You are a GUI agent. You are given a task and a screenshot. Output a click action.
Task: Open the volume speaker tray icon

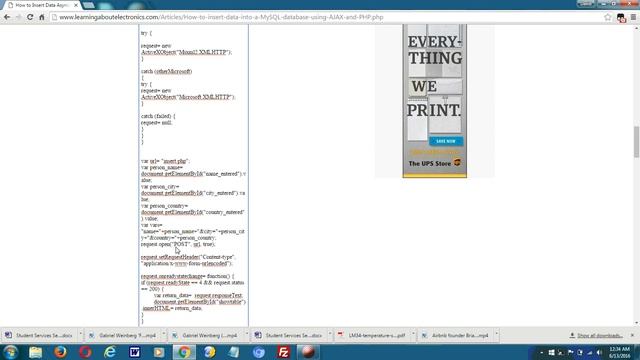(599, 352)
